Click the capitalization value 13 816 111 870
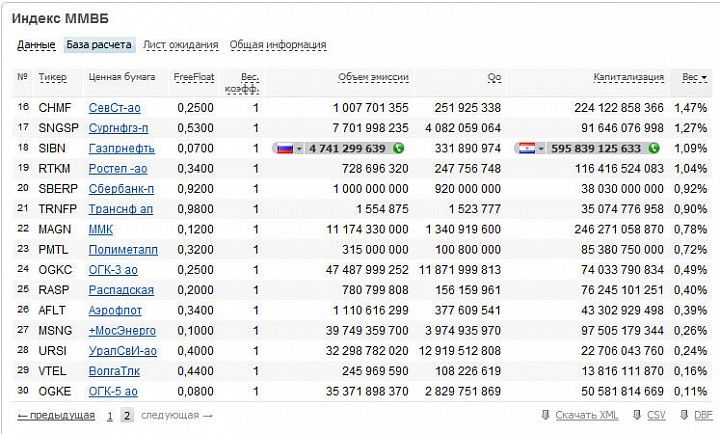The width and height of the screenshot is (720, 434). point(622,371)
